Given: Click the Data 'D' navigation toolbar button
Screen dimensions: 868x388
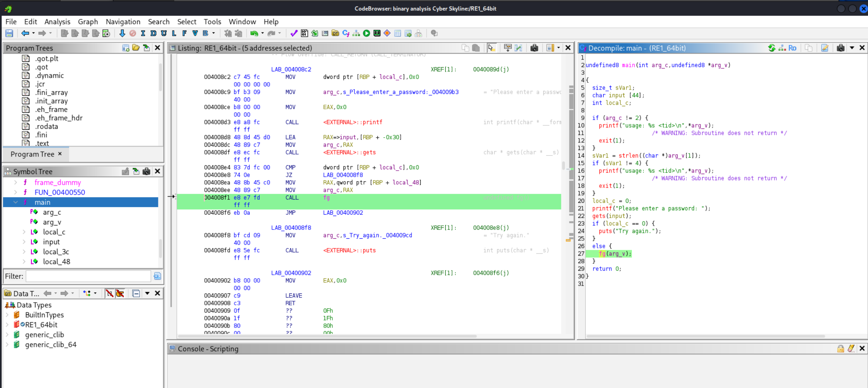Looking at the screenshot, I should click(153, 33).
